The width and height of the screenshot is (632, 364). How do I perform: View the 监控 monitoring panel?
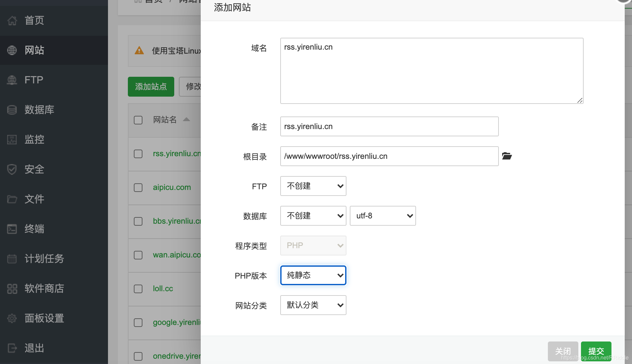34,139
